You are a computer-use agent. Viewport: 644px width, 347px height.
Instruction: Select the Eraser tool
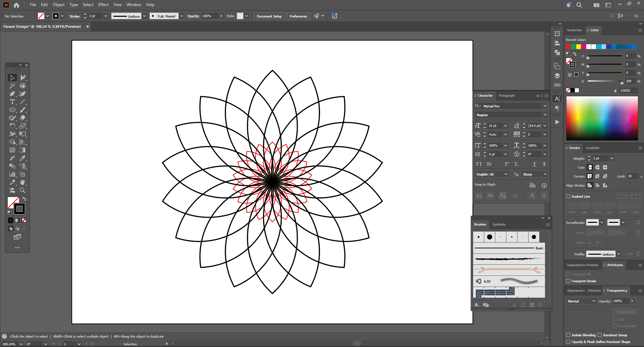coord(22,118)
